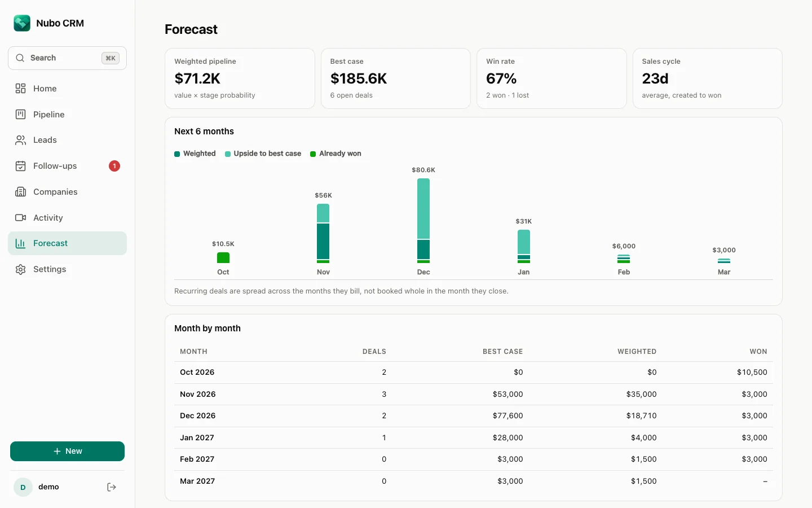Screen dimensions: 812x508
Task: Click the demo username label
Action: pos(48,487)
